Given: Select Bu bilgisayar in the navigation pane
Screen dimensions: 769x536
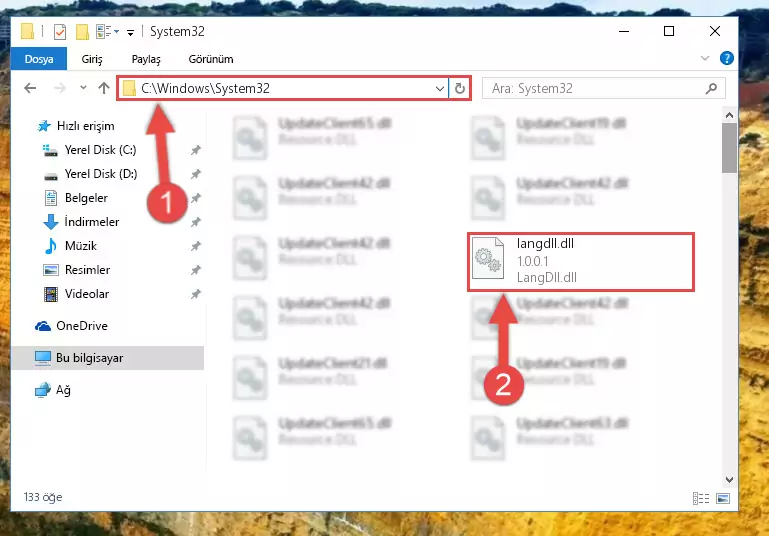Looking at the screenshot, I should [107, 358].
